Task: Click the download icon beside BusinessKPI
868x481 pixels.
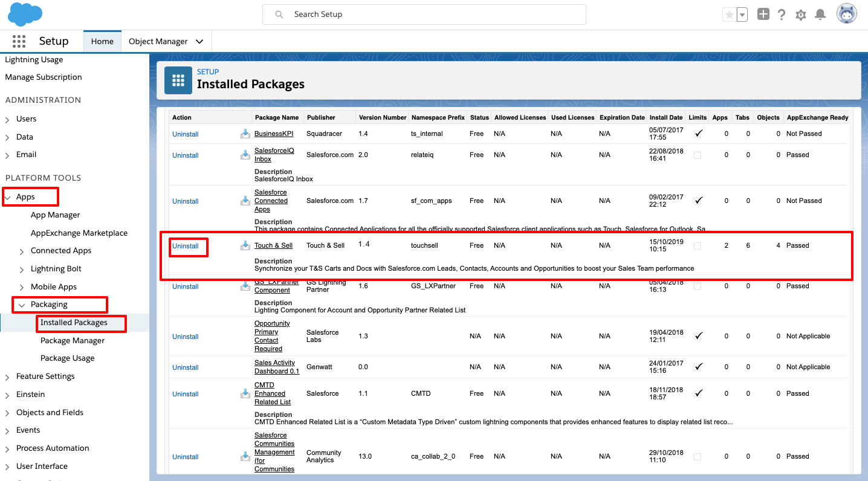Action: pyautogui.click(x=245, y=134)
